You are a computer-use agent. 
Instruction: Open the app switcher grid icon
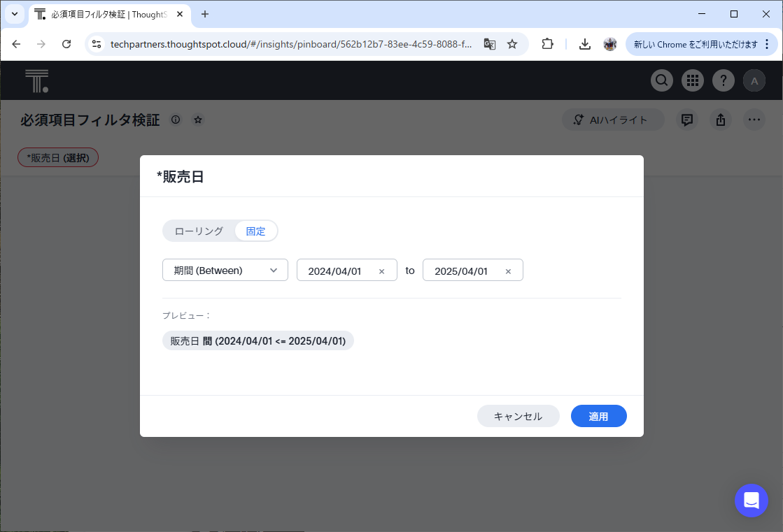[x=693, y=81]
